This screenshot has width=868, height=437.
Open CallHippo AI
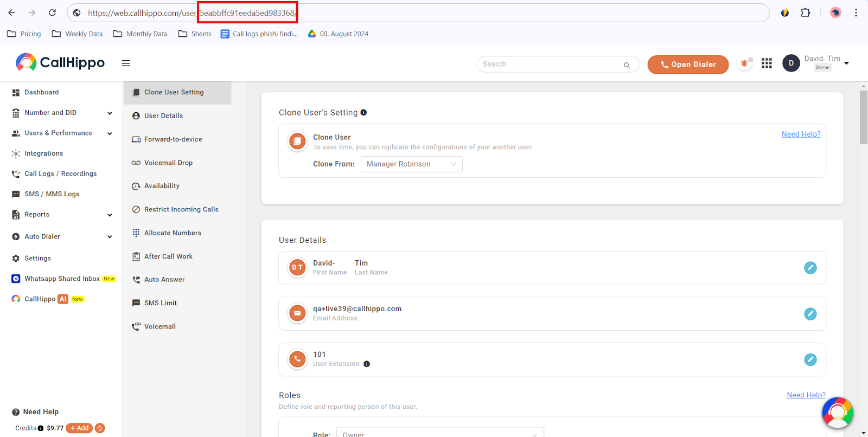pos(48,299)
